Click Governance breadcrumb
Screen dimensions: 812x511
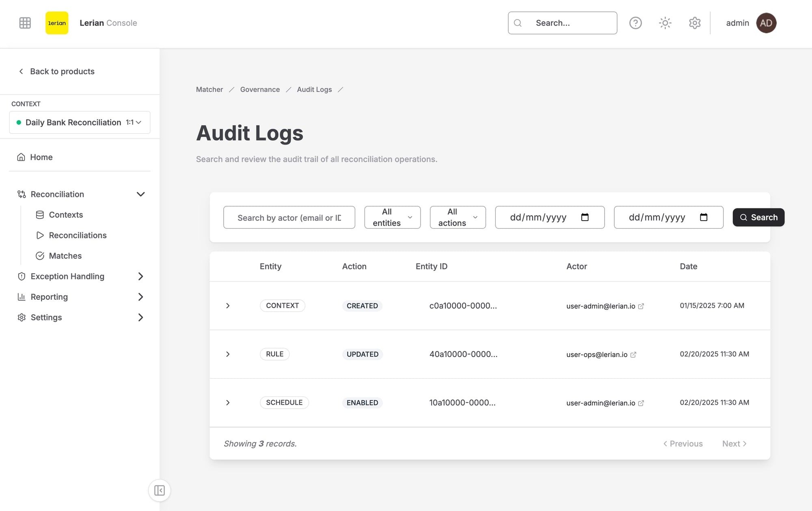tap(260, 89)
